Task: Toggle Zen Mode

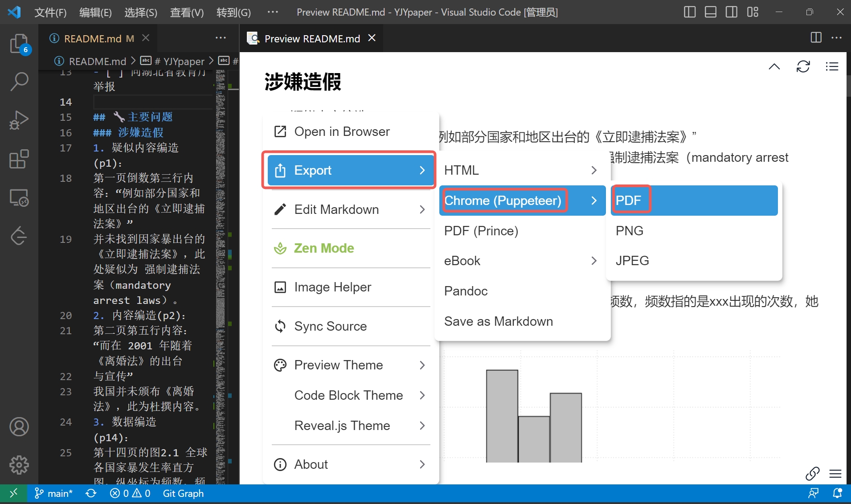Action: pos(351,248)
